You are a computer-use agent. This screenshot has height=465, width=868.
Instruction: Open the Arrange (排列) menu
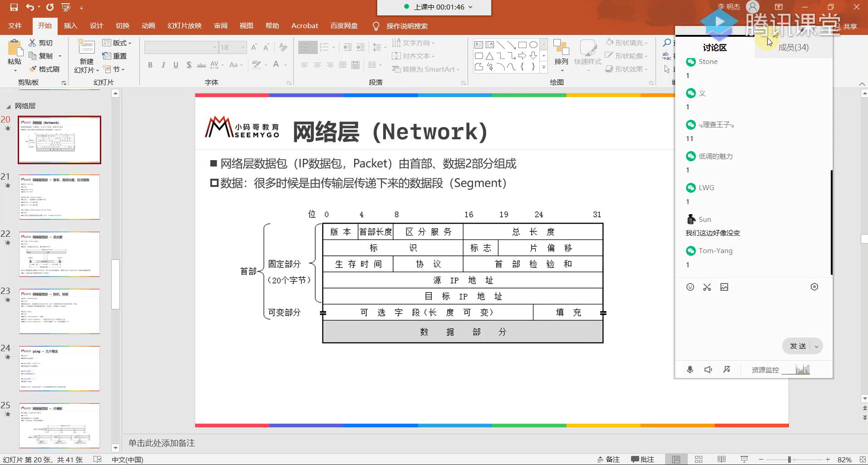coord(562,55)
